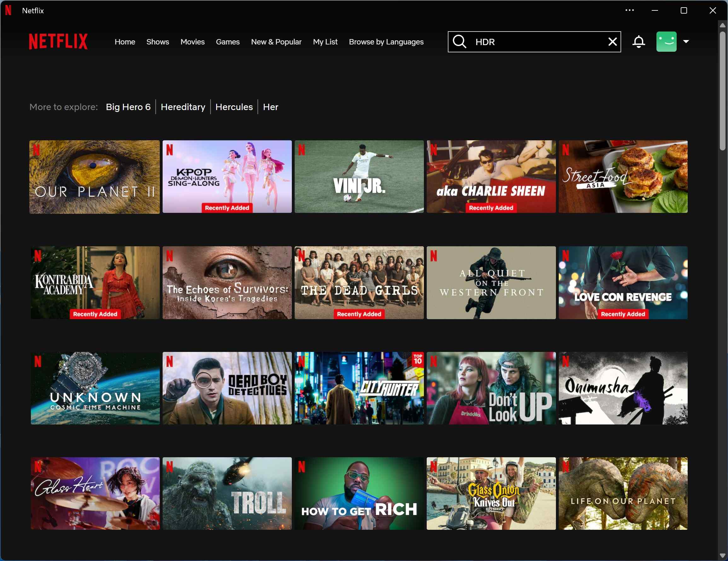This screenshot has width=728, height=561.
Task: Open the Shows menu item
Action: [x=158, y=42]
